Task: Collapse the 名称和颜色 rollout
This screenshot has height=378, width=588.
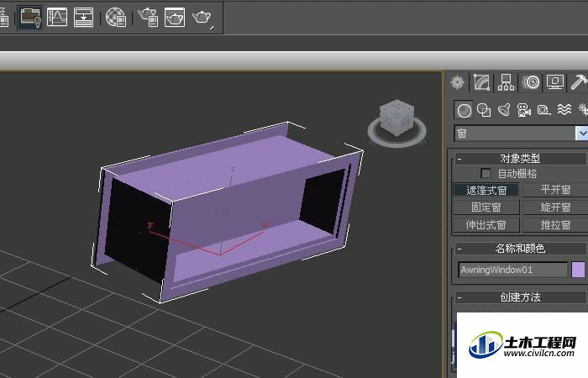Action: tap(521, 249)
